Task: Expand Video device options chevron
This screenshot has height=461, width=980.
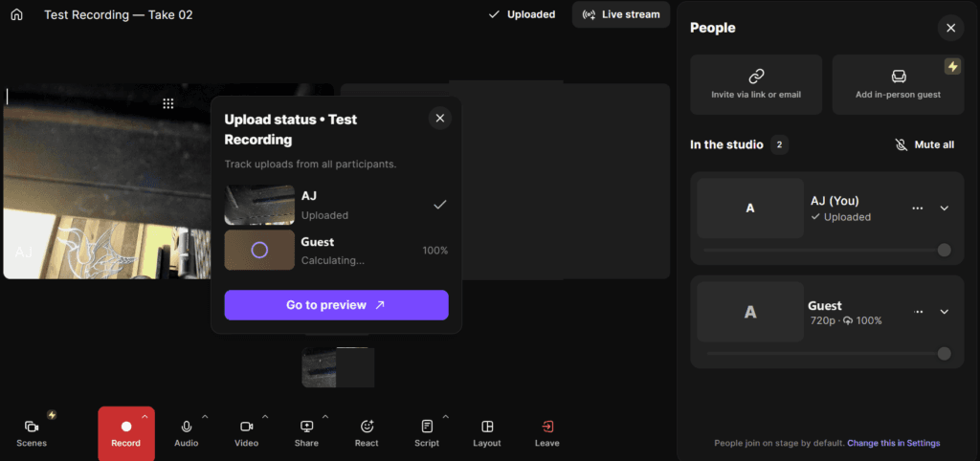Action: [265, 416]
